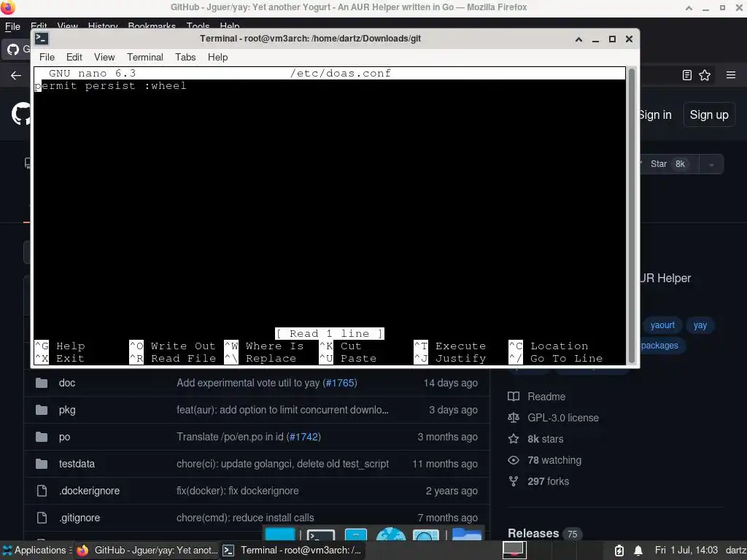Open the pkg folder icon
Viewport: 747px width, 560px height.
(x=42, y=410)
